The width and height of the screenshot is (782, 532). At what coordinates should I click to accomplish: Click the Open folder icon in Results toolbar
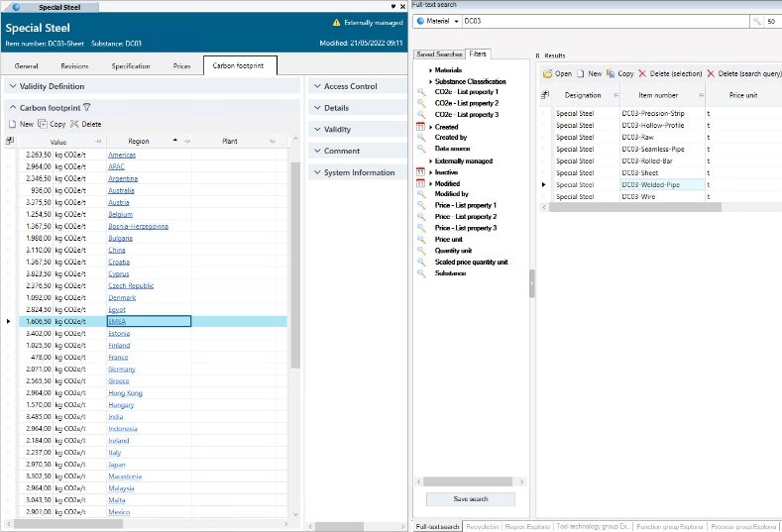(x=548, y=73)
